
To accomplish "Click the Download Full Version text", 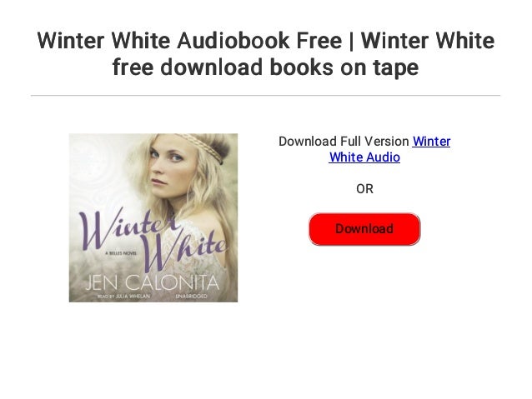I will (344, 142).
